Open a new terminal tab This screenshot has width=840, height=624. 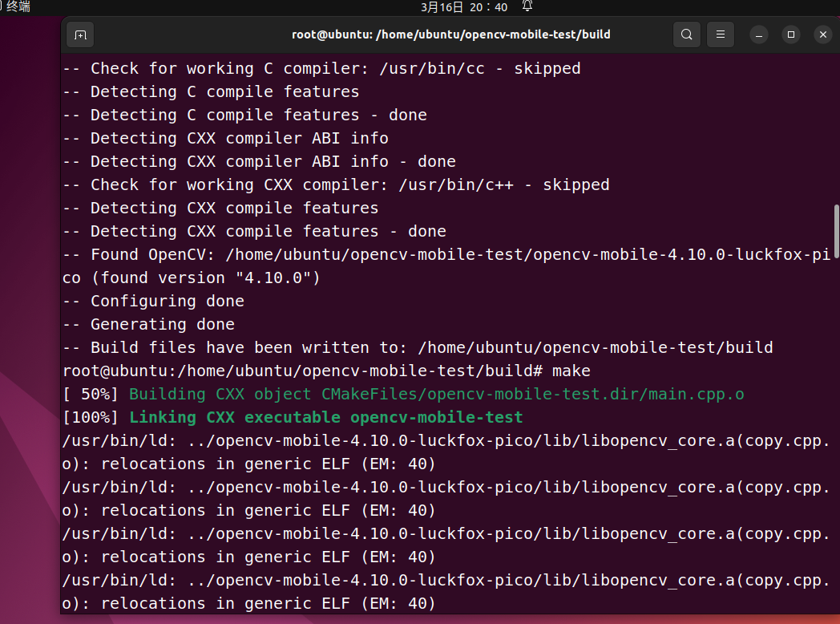click(80, 34)
